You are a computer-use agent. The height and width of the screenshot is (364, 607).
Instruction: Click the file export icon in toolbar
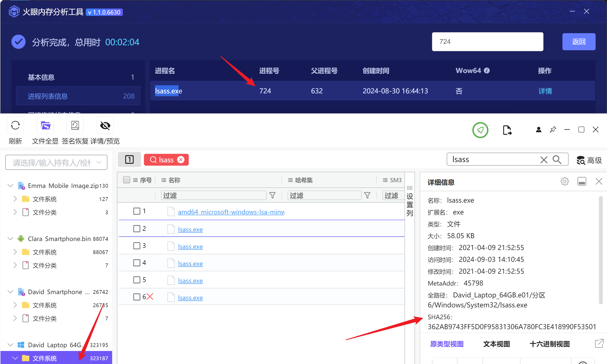point(507,130)
